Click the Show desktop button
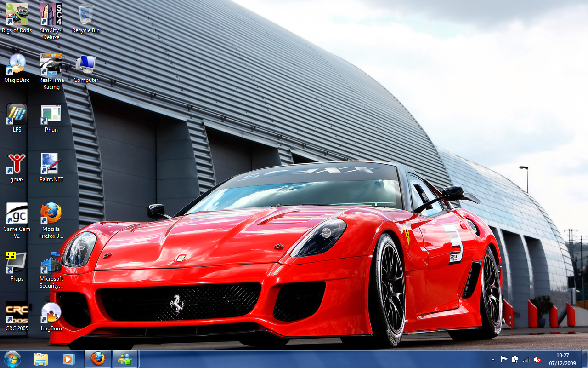The image size is (588, 368). coord(584,359)
